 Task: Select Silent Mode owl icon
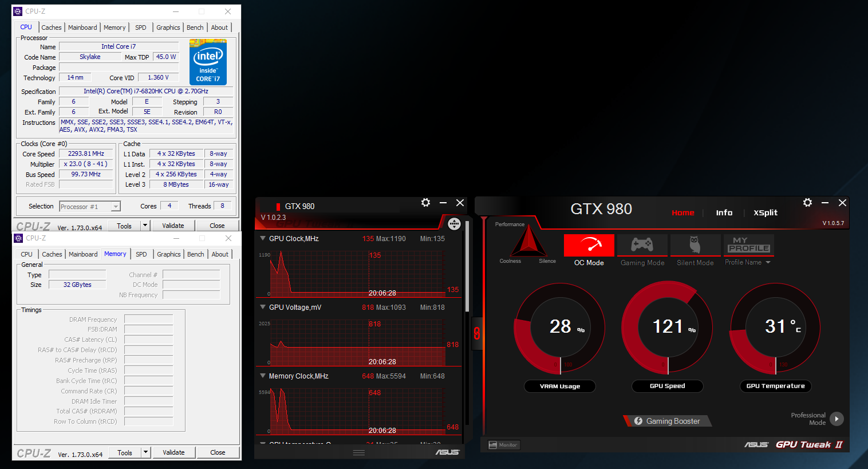(695, 245)
